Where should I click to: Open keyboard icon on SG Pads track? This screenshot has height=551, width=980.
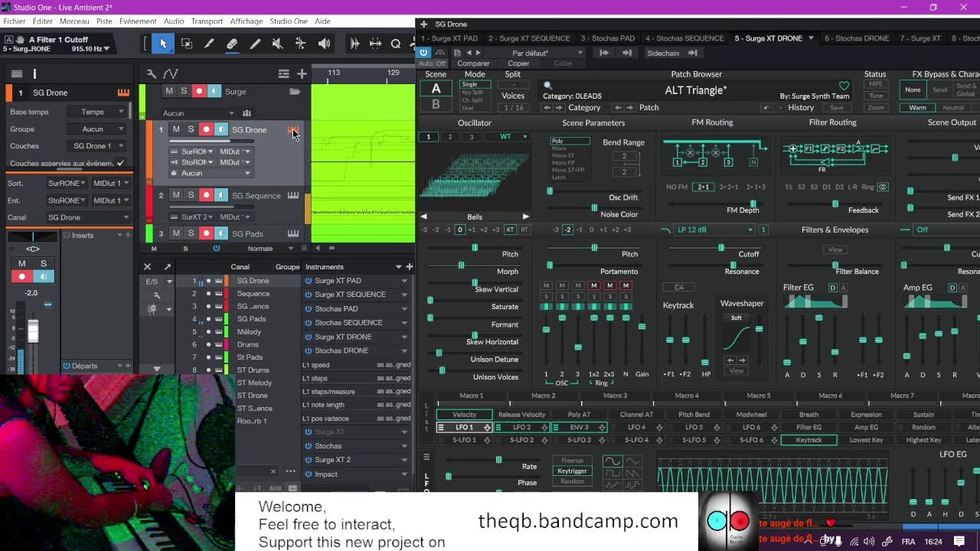(x=293, y=233)
